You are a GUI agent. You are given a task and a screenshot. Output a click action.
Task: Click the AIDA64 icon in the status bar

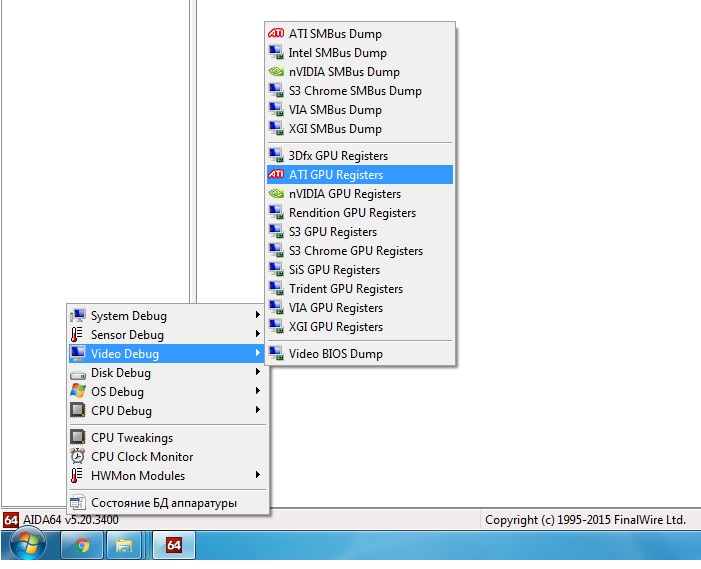click(11, 520)
